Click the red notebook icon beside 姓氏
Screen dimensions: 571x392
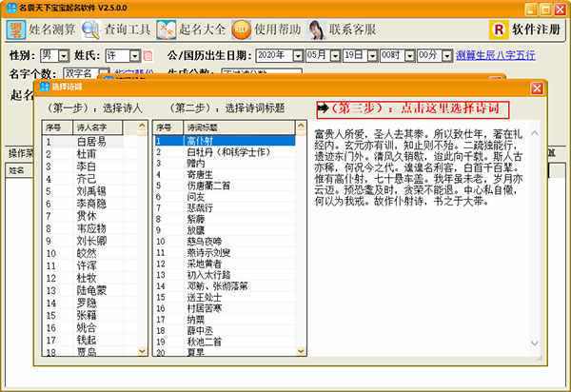click(148, 56)
